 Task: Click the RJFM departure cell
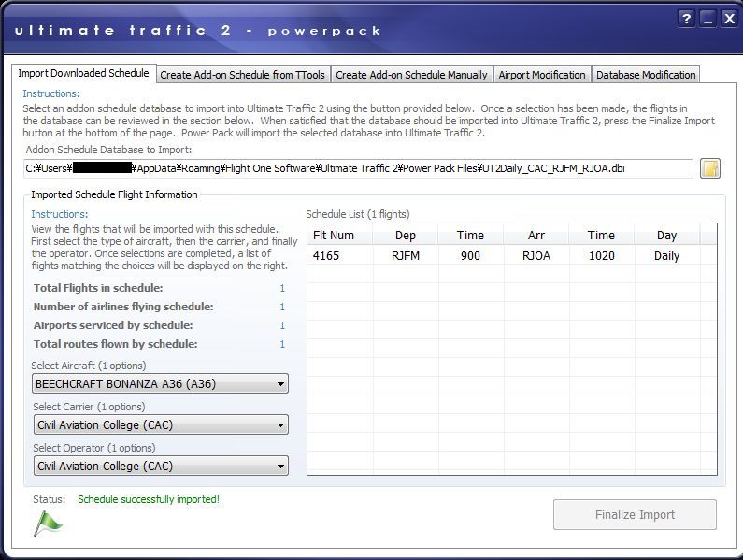406,255
